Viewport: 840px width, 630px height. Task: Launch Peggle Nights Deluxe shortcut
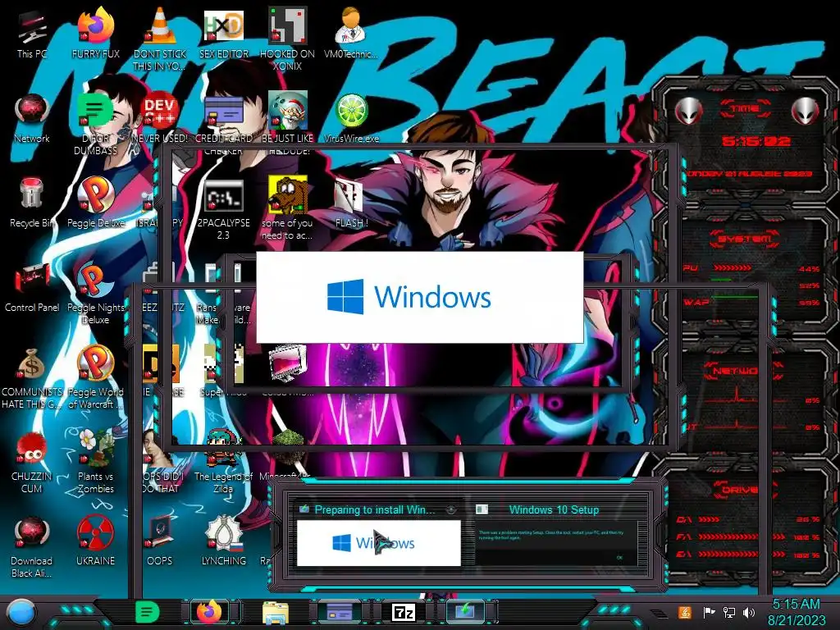[x=95, y=293]
